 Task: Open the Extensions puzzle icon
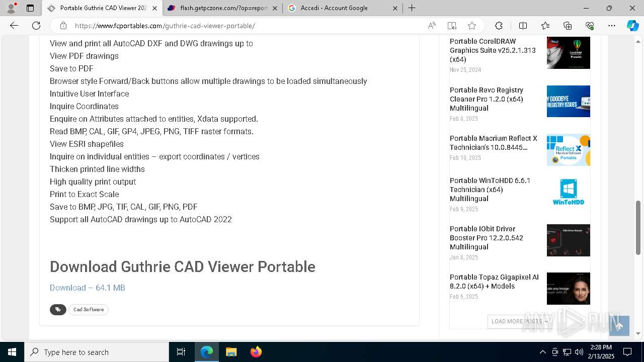499,26
